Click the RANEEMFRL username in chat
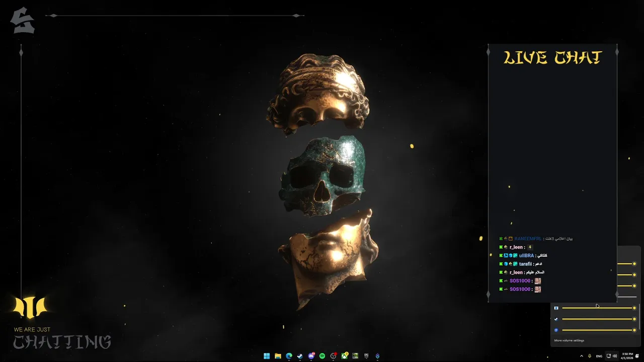This screenshot has width=644, height=362. click(x=528, y=239)
